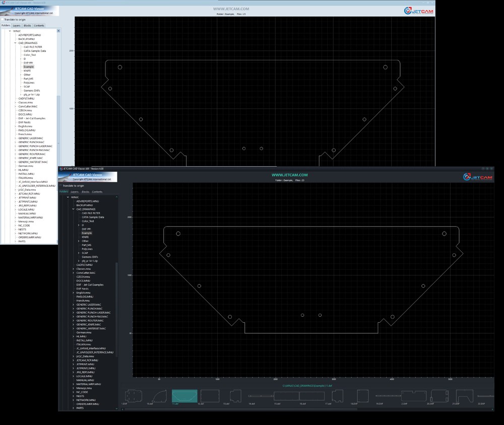Viewport: 504px width, 425px height.
Task: Select Siemens DXFs folder in dark tree
Action: click(x=90, y=257)
